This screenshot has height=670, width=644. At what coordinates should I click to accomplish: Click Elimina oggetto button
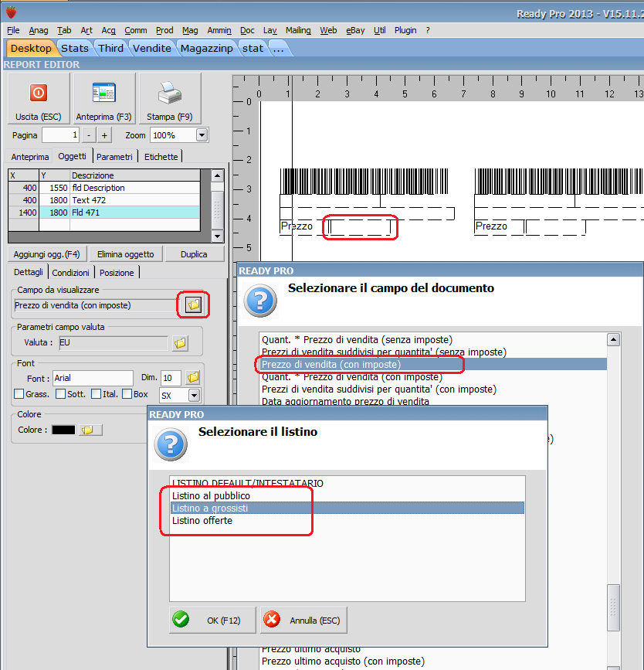126,254
